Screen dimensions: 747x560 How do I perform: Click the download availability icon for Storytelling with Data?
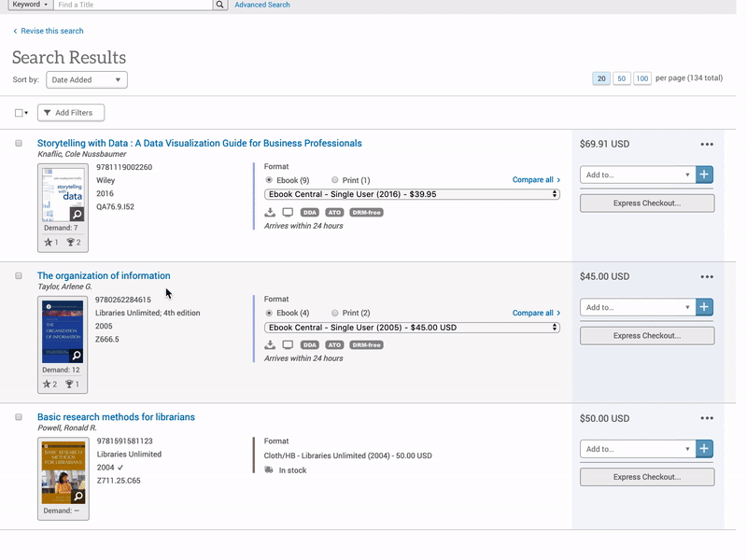[x=269, y=213]
